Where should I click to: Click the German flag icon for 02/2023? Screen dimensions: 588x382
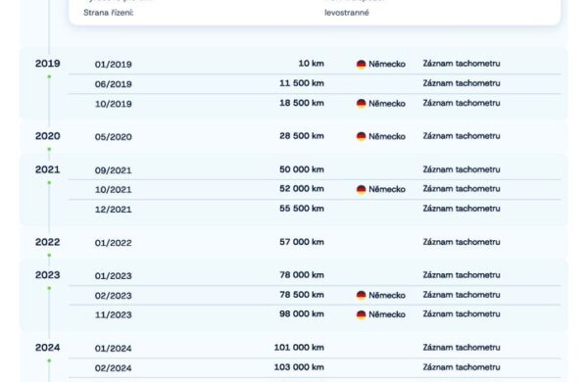[x=361, y=296]
